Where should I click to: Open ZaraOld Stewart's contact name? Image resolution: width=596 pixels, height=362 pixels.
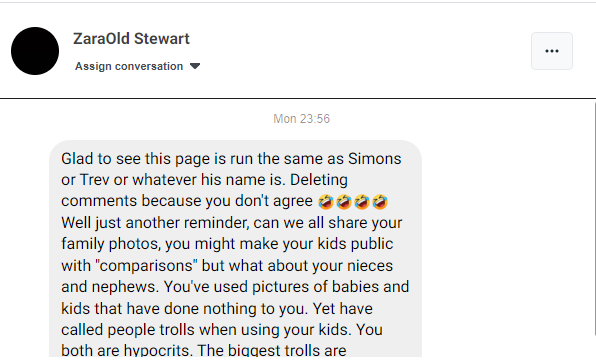coord(131,39)
